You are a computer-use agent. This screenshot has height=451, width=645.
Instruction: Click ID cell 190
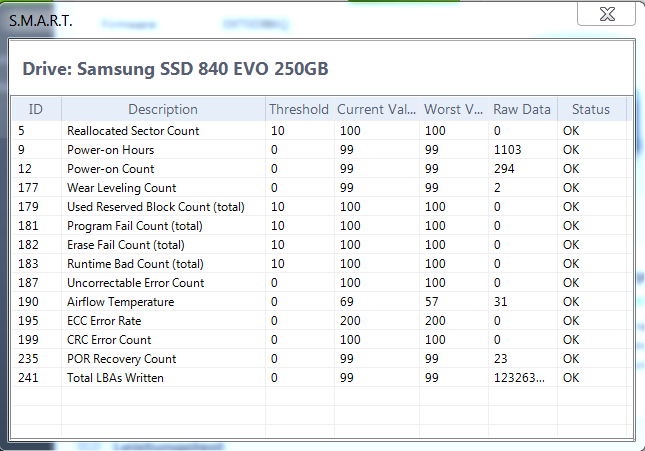point(28,302)
